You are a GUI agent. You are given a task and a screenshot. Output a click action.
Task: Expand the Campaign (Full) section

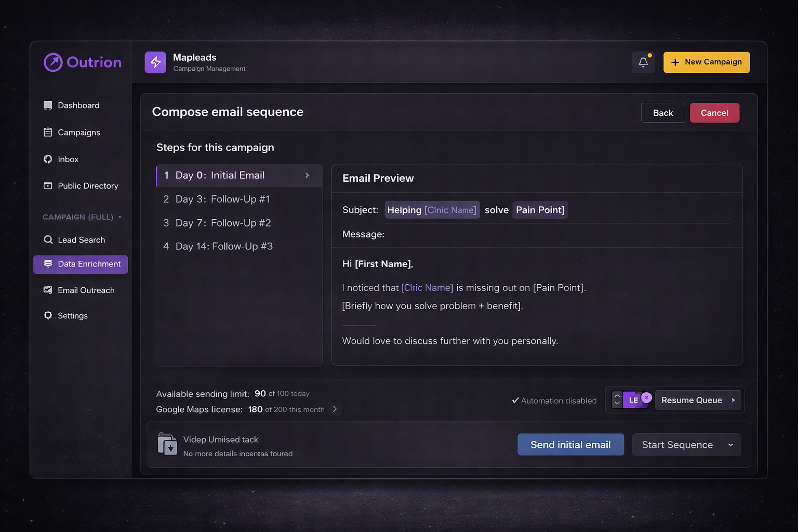coord(121,217)
